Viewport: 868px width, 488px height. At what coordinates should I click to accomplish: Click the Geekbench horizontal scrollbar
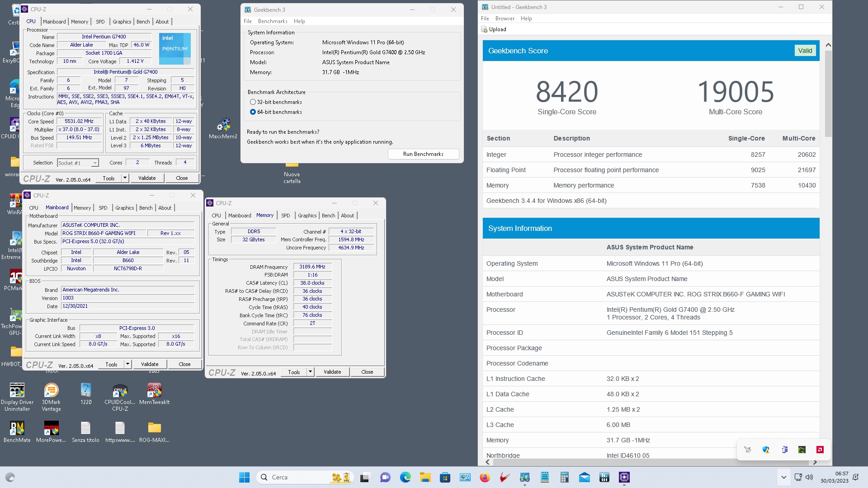[651, 462]
